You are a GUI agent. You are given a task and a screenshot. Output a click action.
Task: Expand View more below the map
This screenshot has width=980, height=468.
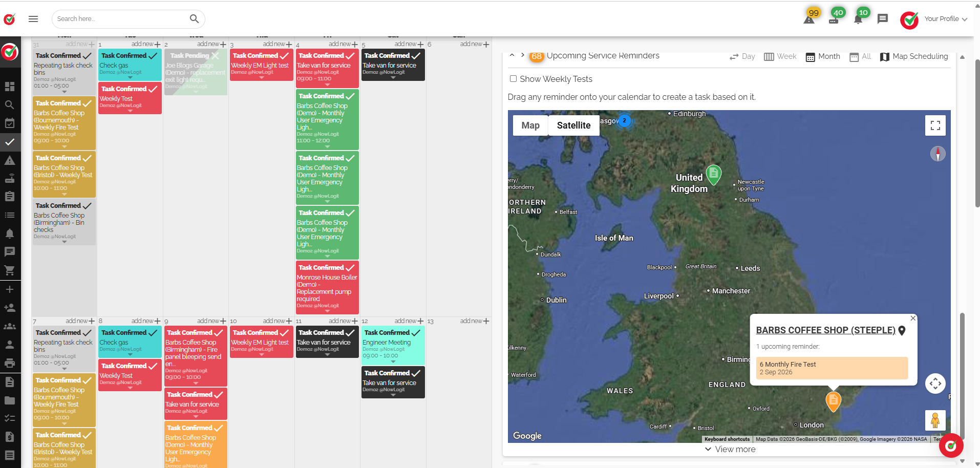(730, 449)
